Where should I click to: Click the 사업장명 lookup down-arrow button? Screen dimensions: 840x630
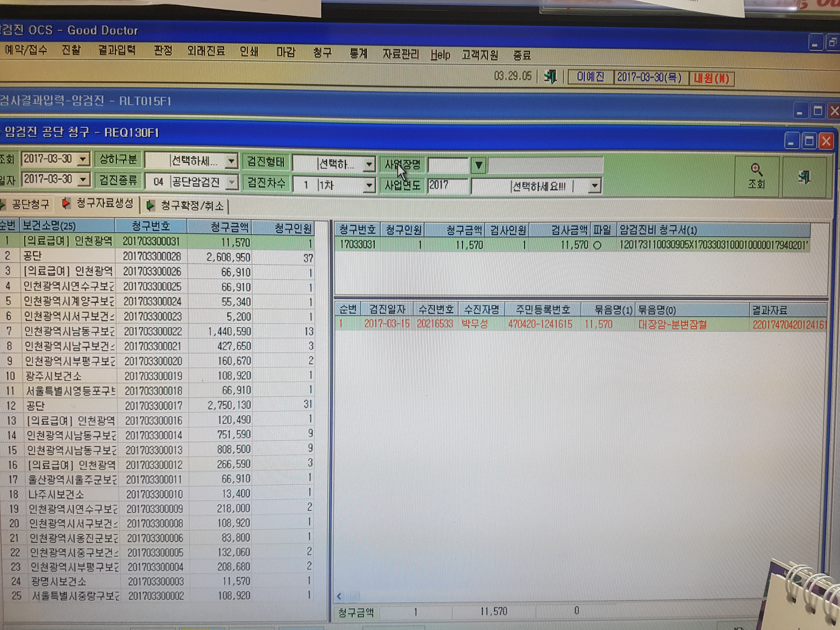(x=479, y=165)
